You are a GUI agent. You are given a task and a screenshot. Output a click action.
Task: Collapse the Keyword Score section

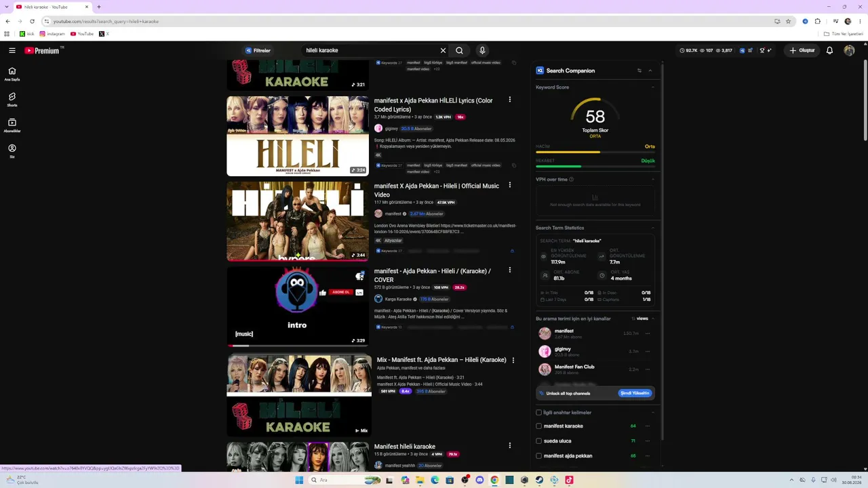653,87
